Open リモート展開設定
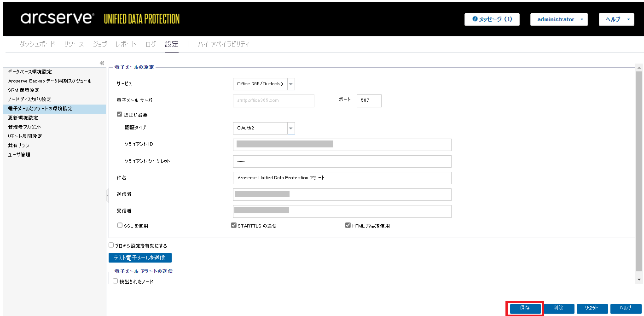Screen dimensions: 644x316 click(54, 136)
